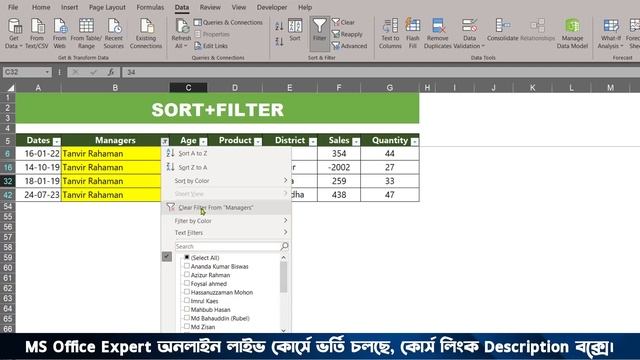
Task: Check Ananda Kumar Biswas
Action: pyautogui.click(x=187, y=266)
